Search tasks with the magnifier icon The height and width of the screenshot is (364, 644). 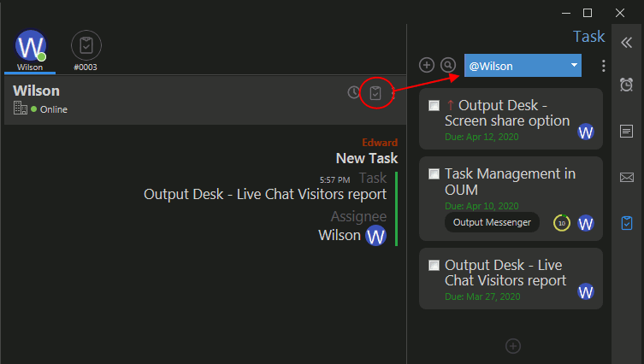(448, 65)
